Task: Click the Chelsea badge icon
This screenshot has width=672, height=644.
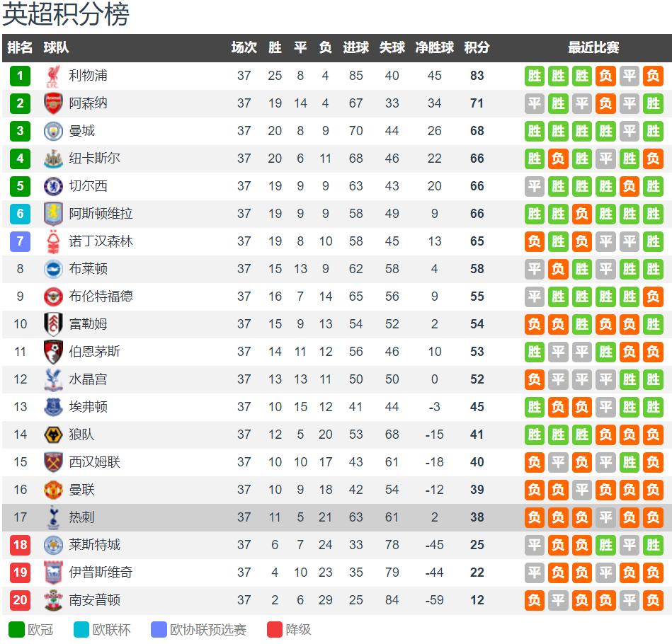Action: pos(53,186)
